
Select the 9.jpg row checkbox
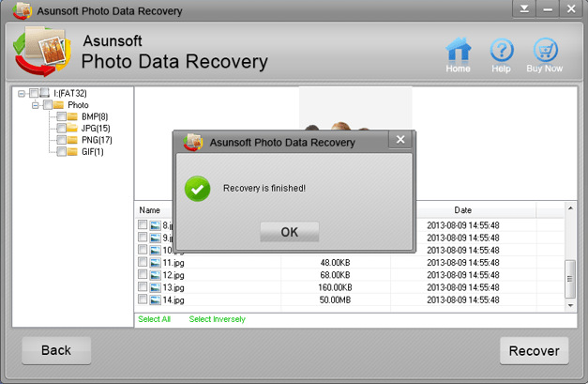pyautogui.click(x=143, y=237)
